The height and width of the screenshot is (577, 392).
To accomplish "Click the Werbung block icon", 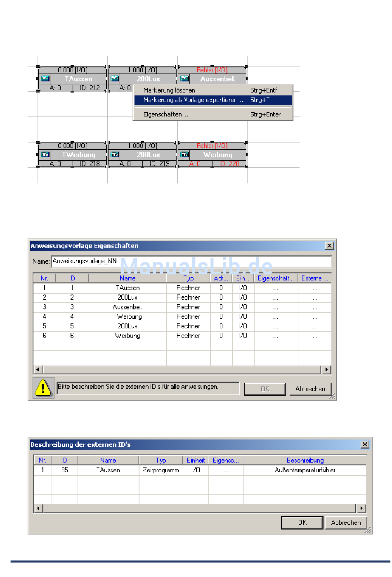I will click(x=184, y=154).
